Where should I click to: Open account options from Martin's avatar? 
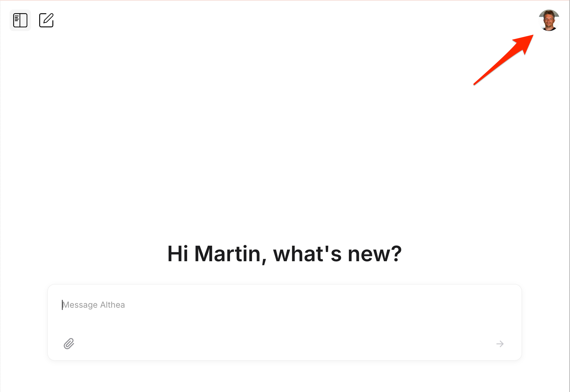(549, 20)
